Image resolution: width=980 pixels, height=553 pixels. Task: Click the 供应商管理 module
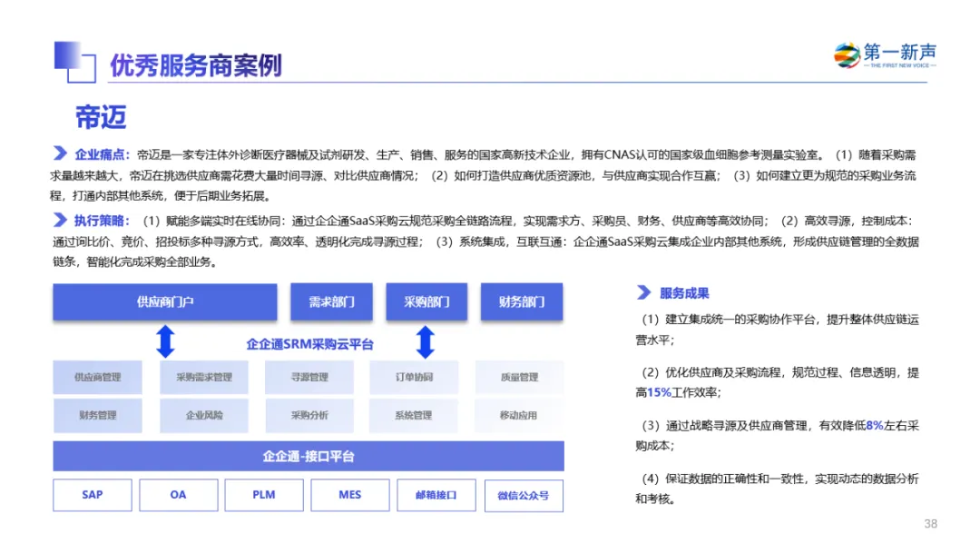tap(97, 377)
